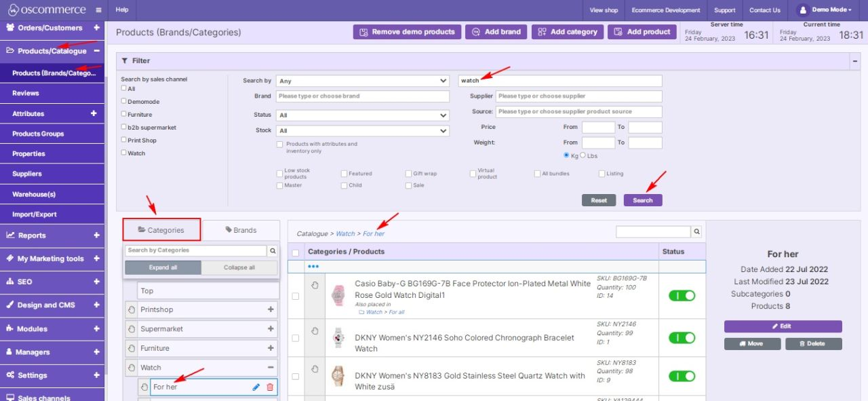This screenshot has width=868, height=401.
Task: Tick the All sales channel checkbox
Action: coord(123,88)
